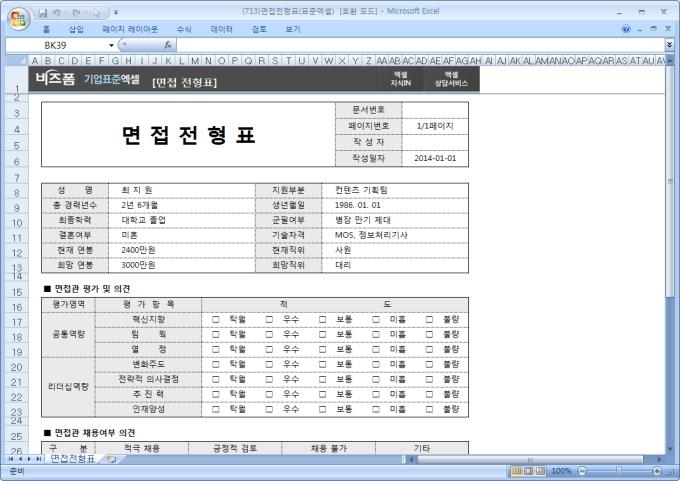
Task: Click the 비즈폼 logo in the banner
Action: click(55, 79)
